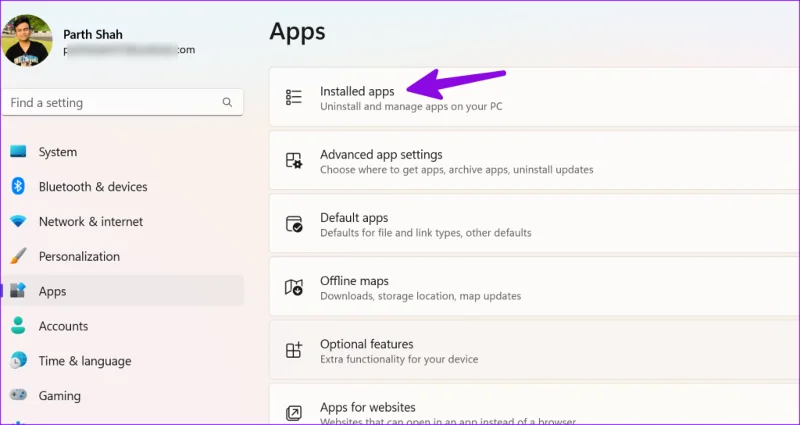Click the search magnifier icon
The image size is (800, 425).
coord(227,102)
